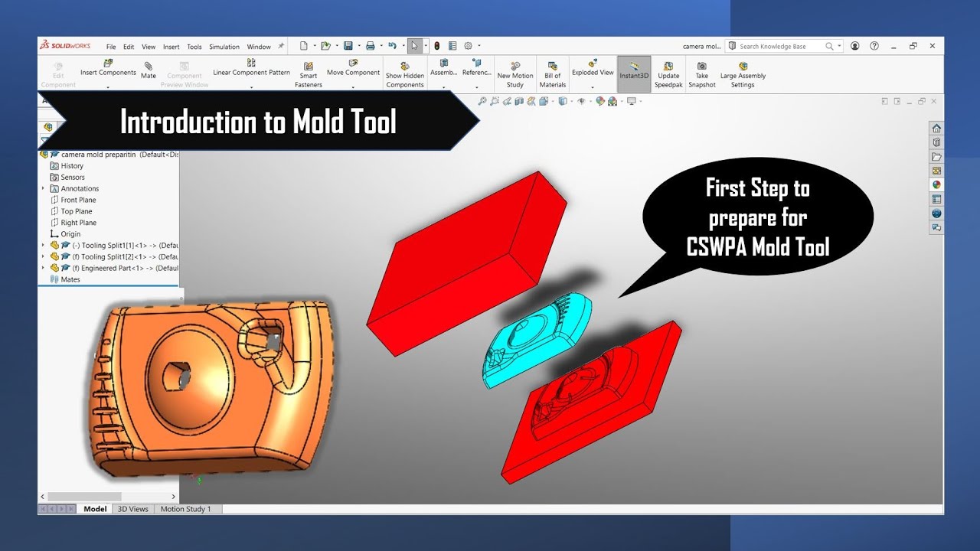
Task: Open the Options gear icon
Action: click(x=469, y=46)
